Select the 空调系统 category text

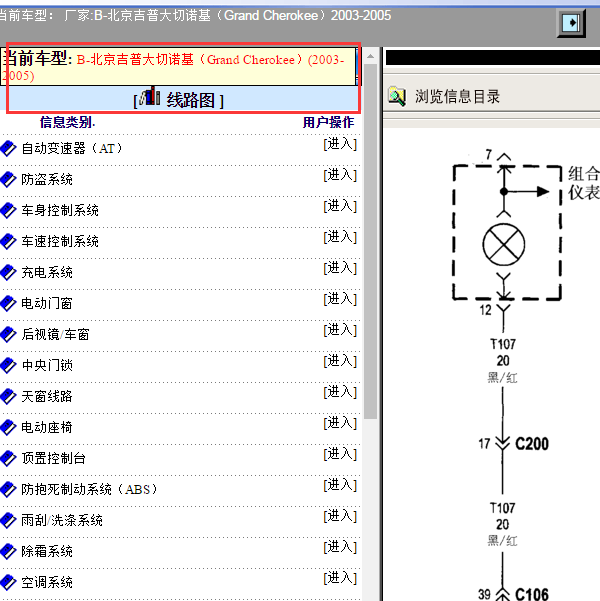(x=47, y=583)
